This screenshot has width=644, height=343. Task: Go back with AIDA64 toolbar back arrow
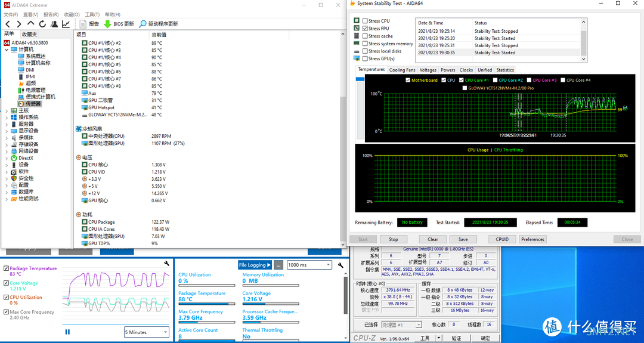coord(8,24)
